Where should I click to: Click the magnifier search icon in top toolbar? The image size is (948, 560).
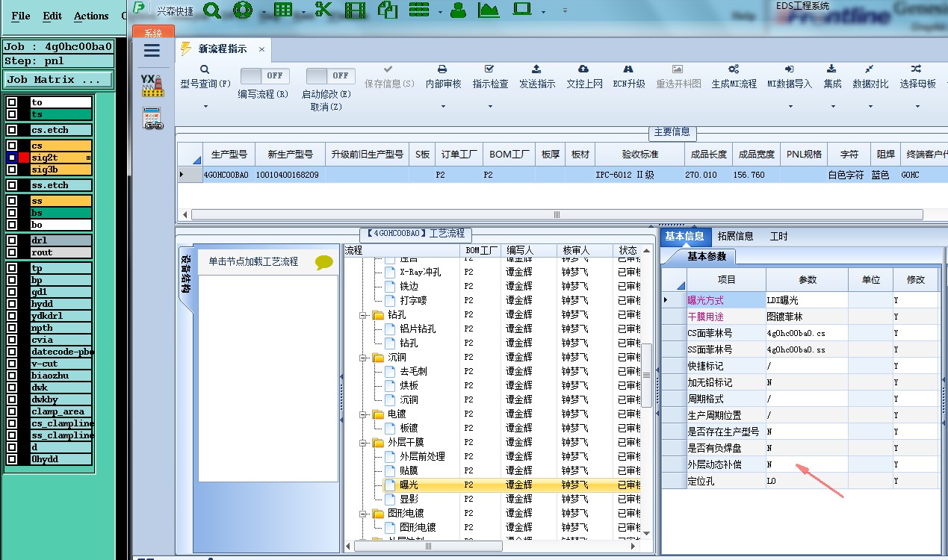[x=212, y=10]
